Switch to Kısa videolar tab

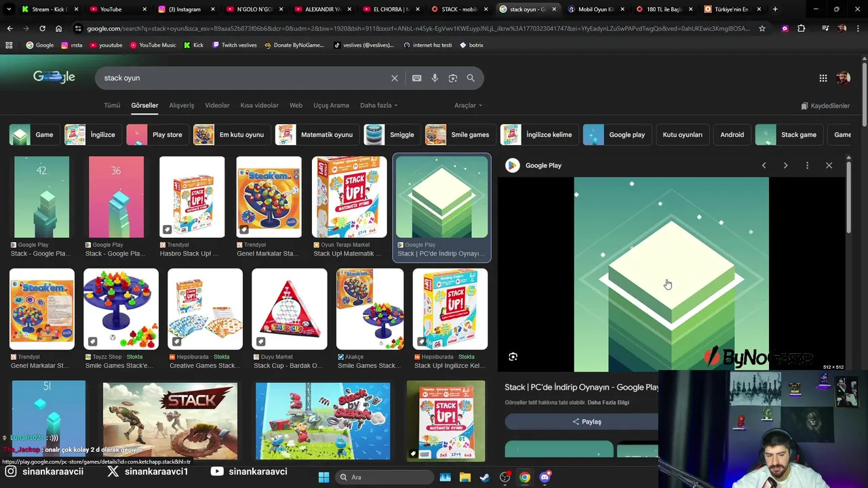coord(259,105)
